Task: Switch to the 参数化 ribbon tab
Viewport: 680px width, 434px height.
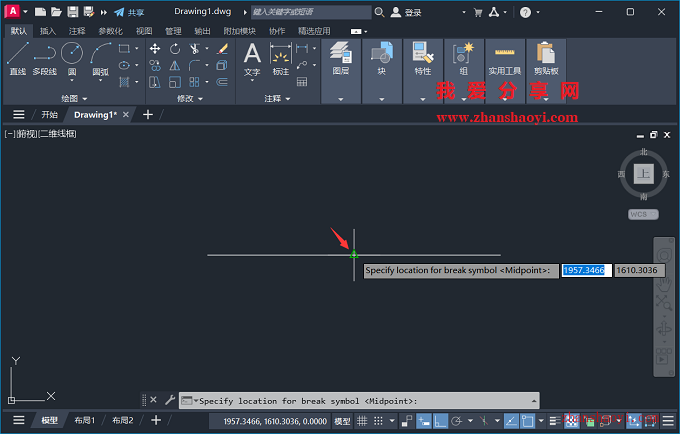Action: [110, 31]
